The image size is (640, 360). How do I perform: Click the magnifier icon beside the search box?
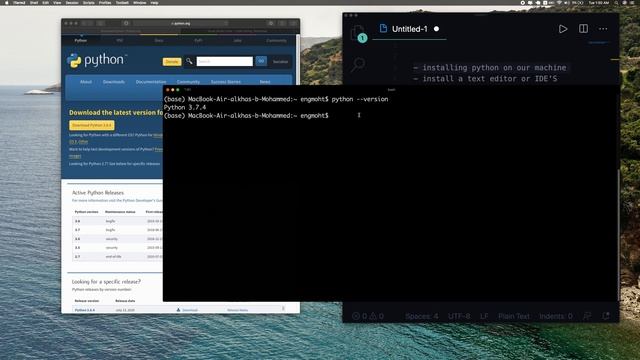click(x=189, y=61)
